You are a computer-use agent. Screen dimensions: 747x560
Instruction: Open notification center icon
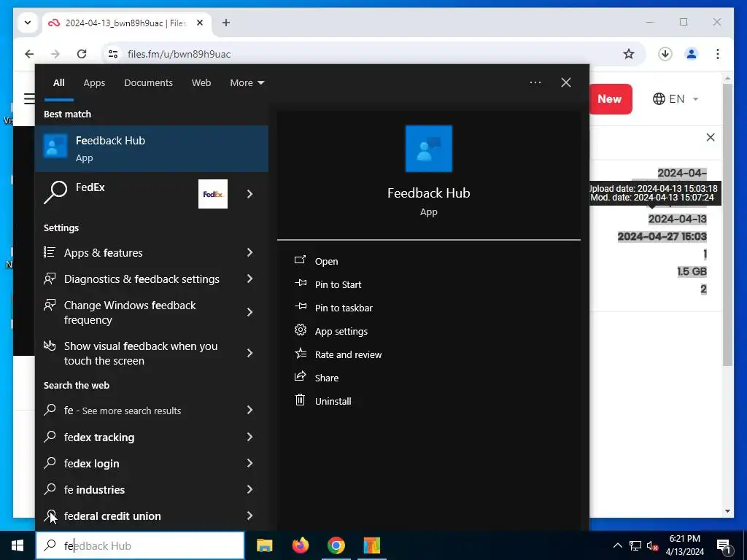(724, 546)
